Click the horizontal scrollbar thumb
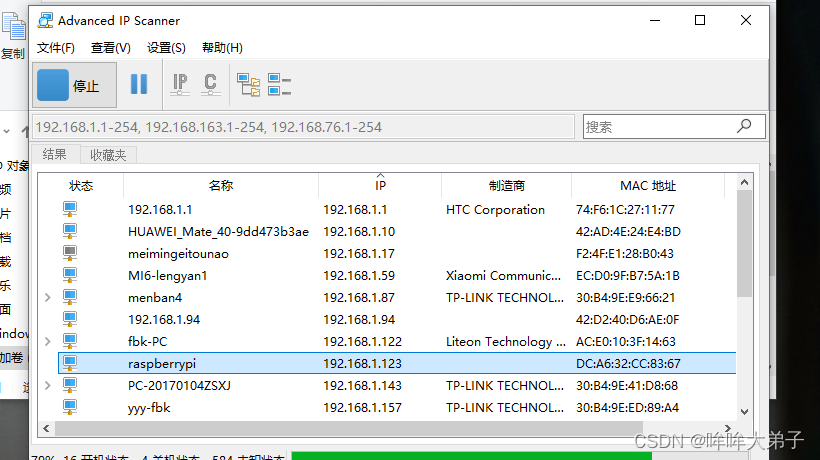Viewport: 820px width, 460px height. [348, 429]
